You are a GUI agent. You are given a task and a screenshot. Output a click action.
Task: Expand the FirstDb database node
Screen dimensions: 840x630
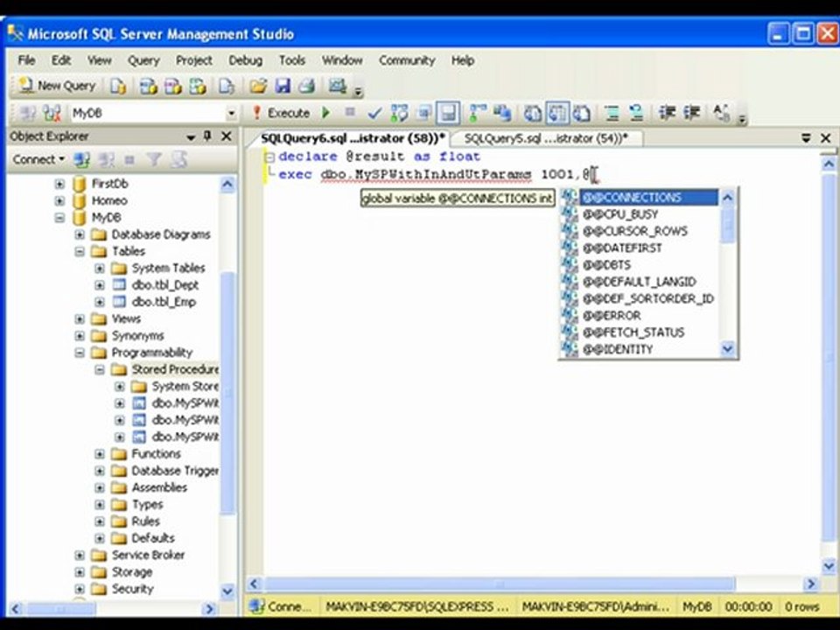[x=59, y=184]
